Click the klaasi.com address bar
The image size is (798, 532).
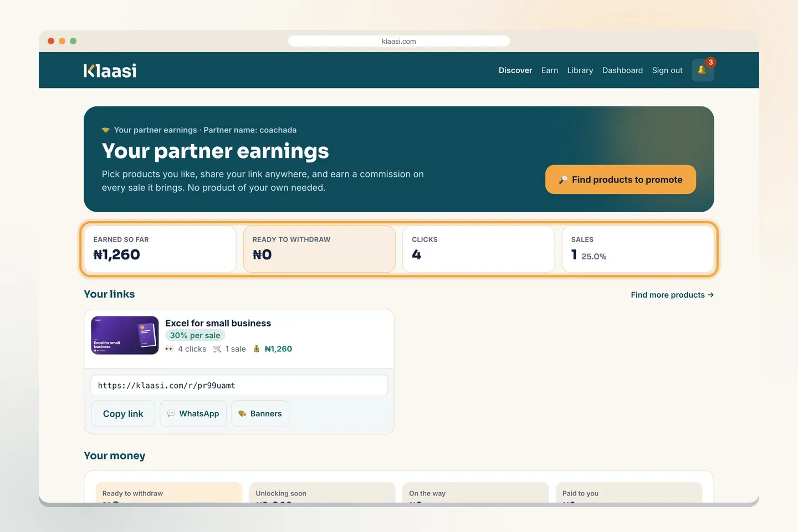[x=399, y=41]
